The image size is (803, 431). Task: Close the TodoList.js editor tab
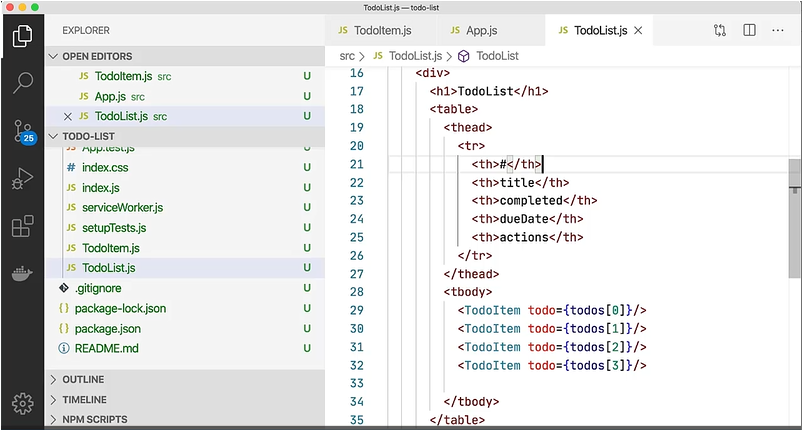click(x=638, y=31)
